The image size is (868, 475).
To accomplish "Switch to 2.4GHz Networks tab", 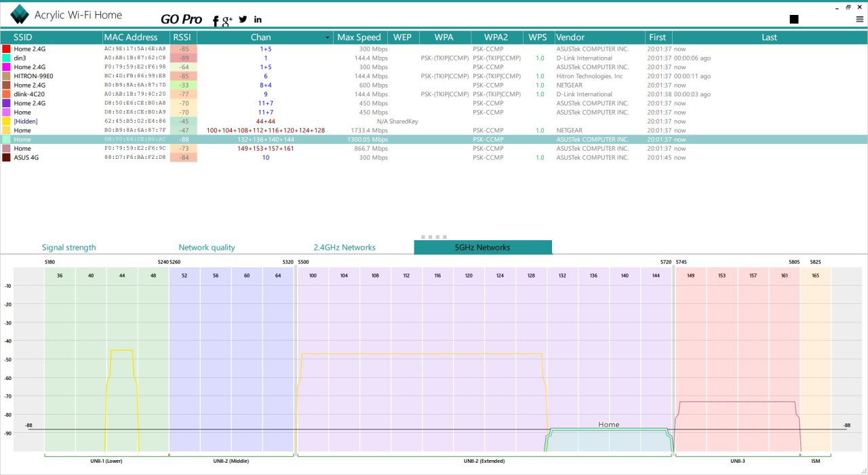I will 344,248.
